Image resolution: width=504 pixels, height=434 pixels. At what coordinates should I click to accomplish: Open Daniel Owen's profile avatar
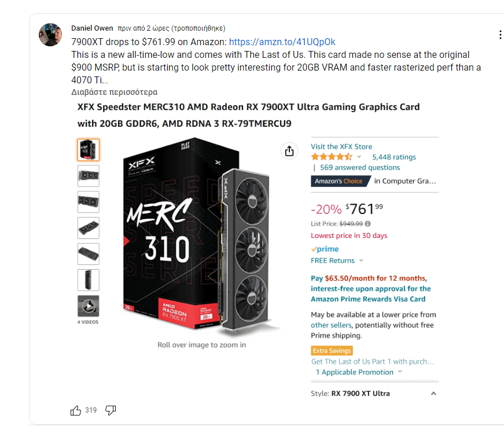click(50, 34)
